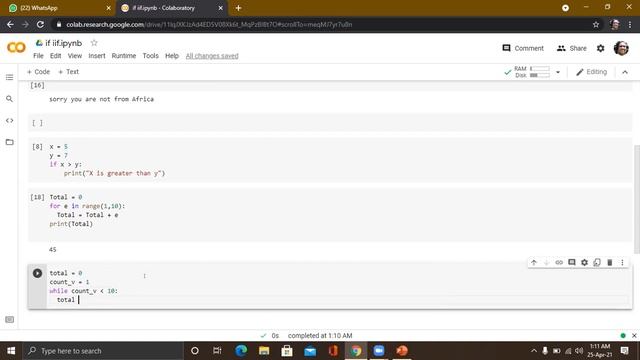Run the while-loop cell with play button
The width and height of the screenshot is (640, 360).
pyautogui.click(x=37, y=273)
